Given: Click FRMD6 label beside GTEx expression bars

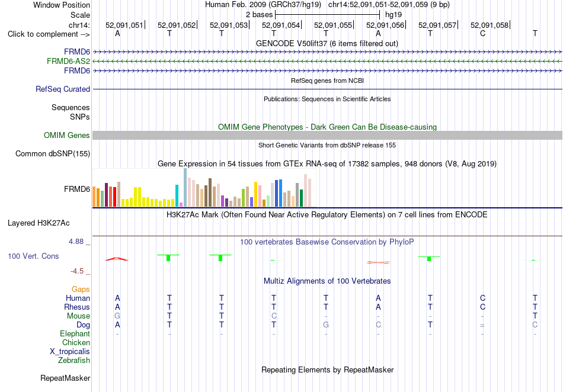Looking at the screenshot, I should 77,189.
